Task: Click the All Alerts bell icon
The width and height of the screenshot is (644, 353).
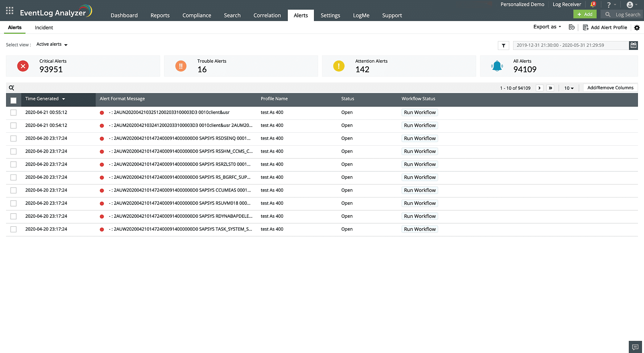Action: 497,66
